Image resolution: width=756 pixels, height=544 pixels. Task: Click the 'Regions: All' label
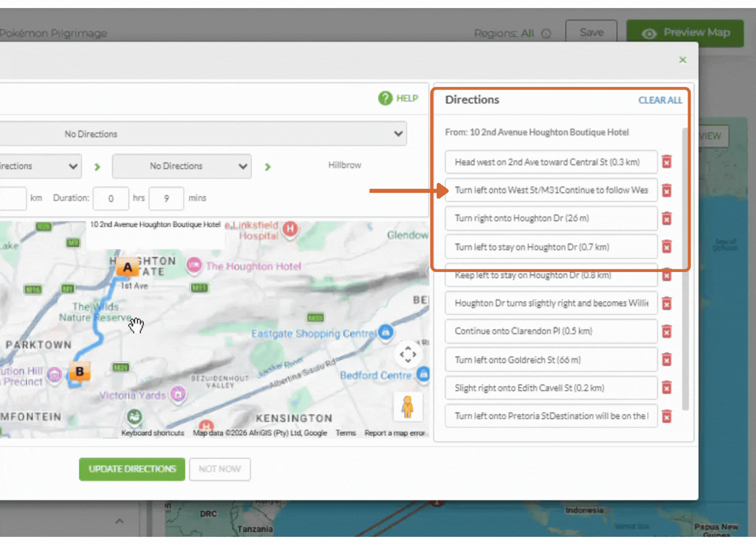click(x=503, y=34)
